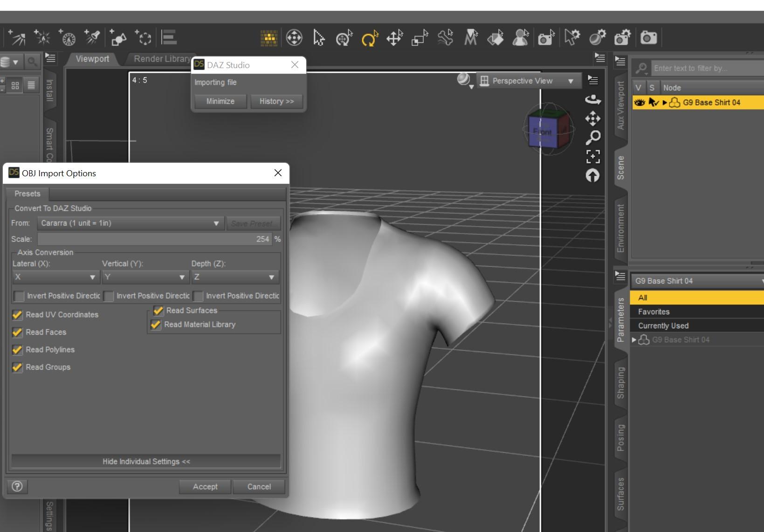
Task: Switch to the Render Library tab
Action: click(x=161, y=59)
